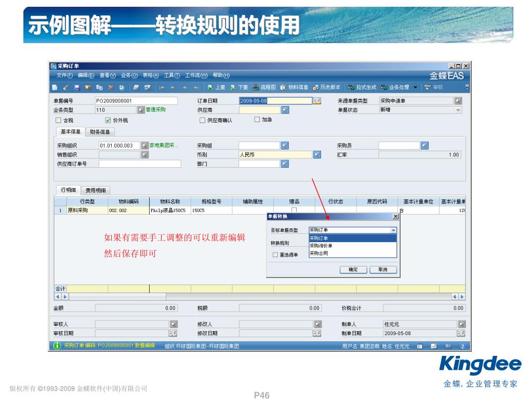Open 物料信息 material info toolbar item

point(294,87)
